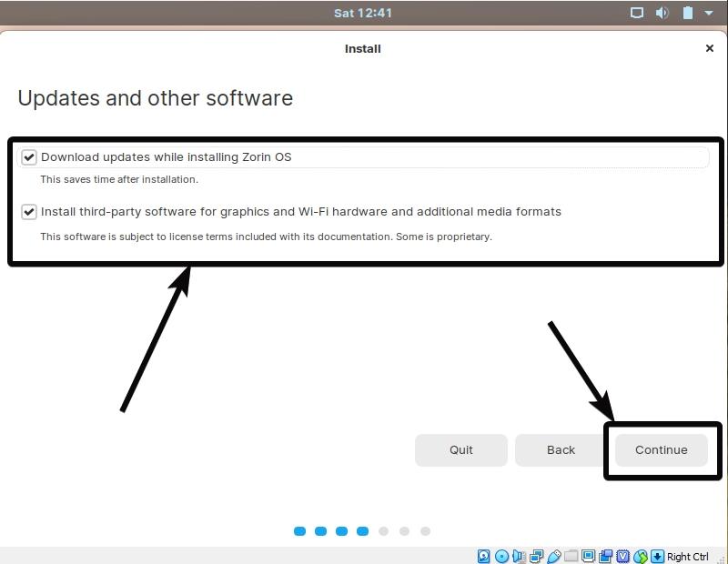Disable third-party software installation option
This screenshot has height=564, width=728.
coord(28,212)
